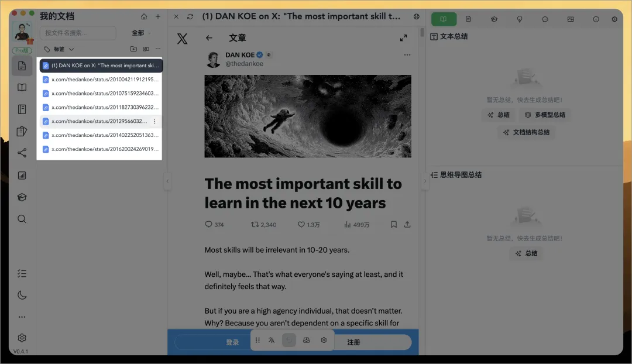Toggle dark mode with the moon icon
The width and height of the screenshot is (632, 364).
point(22,295)
